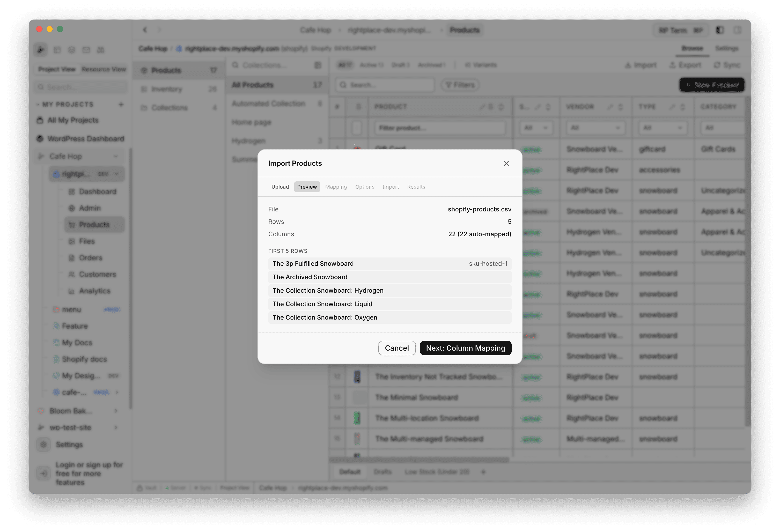Open the Filters control beside the product search
Image resolution: width=780 pixels, height=532 pixels.
pyautogui.click(x=459, y=85)
